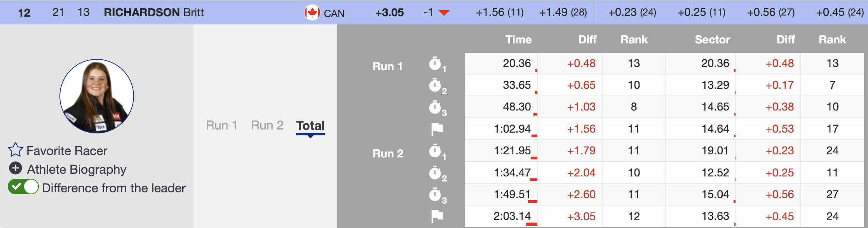
Task: Click the Favorite Racer star icon
Action: tap(16, 150)
